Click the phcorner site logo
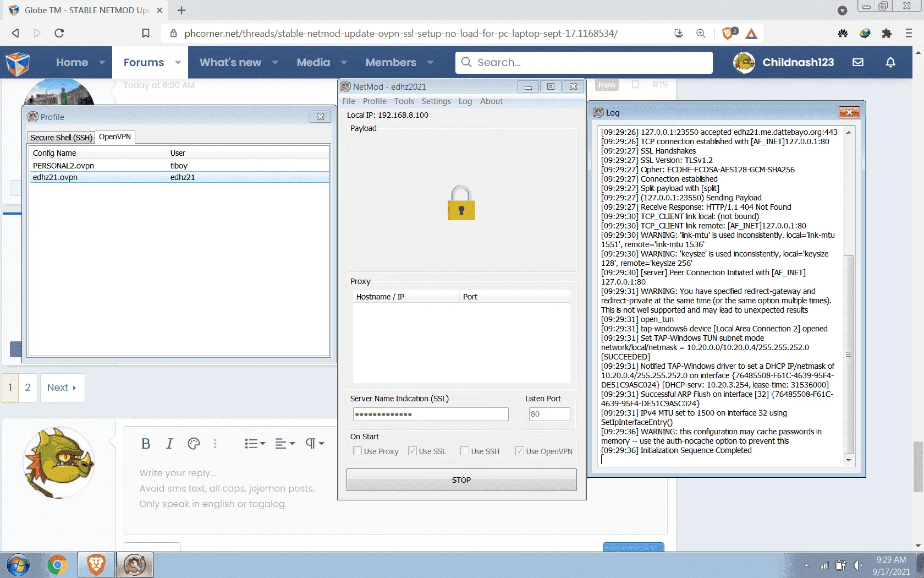Screen dimensions: 924x578 coord(18,63)
